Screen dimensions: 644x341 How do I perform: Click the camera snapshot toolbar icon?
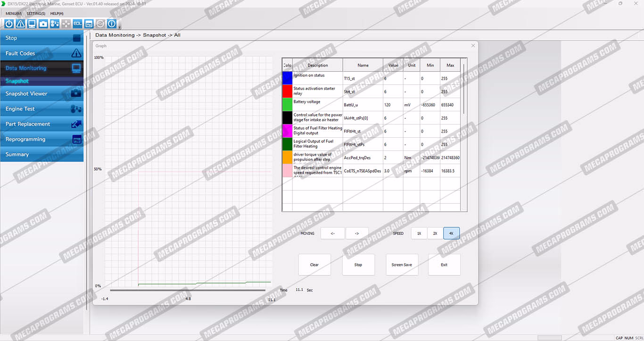[x=43, y=24]
